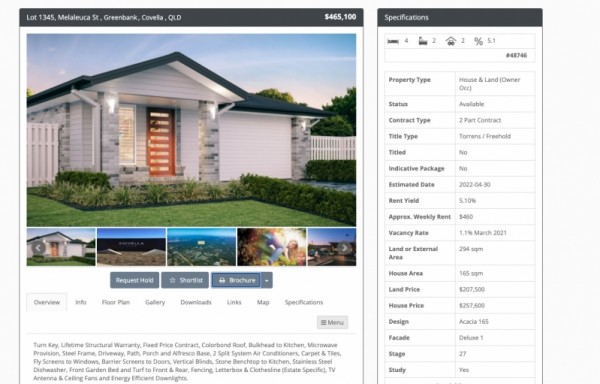Click the star icon on Shortlist
The width and height of the screenshot is (600, 384).
[x=173, y=280]
